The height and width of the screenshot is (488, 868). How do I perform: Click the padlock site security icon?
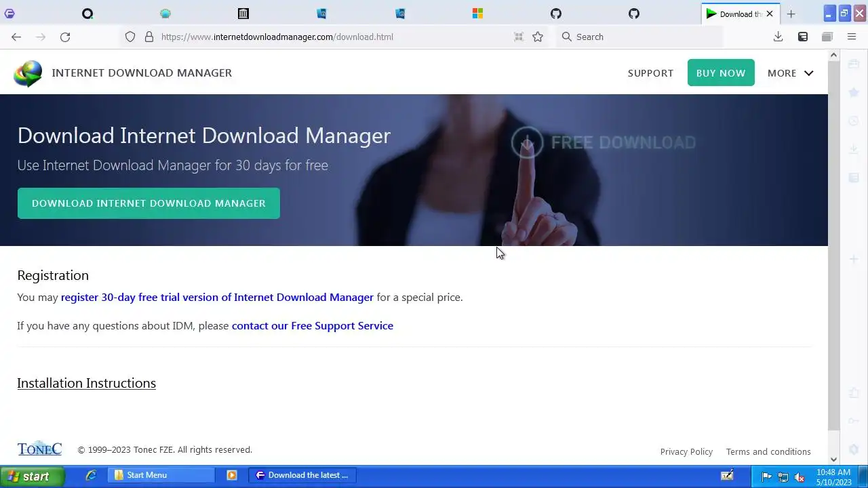(149, 37)
